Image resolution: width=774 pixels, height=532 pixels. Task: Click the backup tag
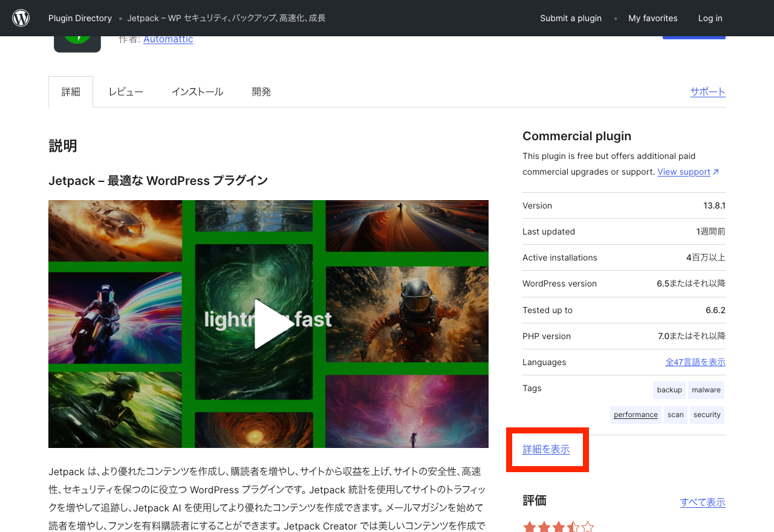click(x=669, y=390)
